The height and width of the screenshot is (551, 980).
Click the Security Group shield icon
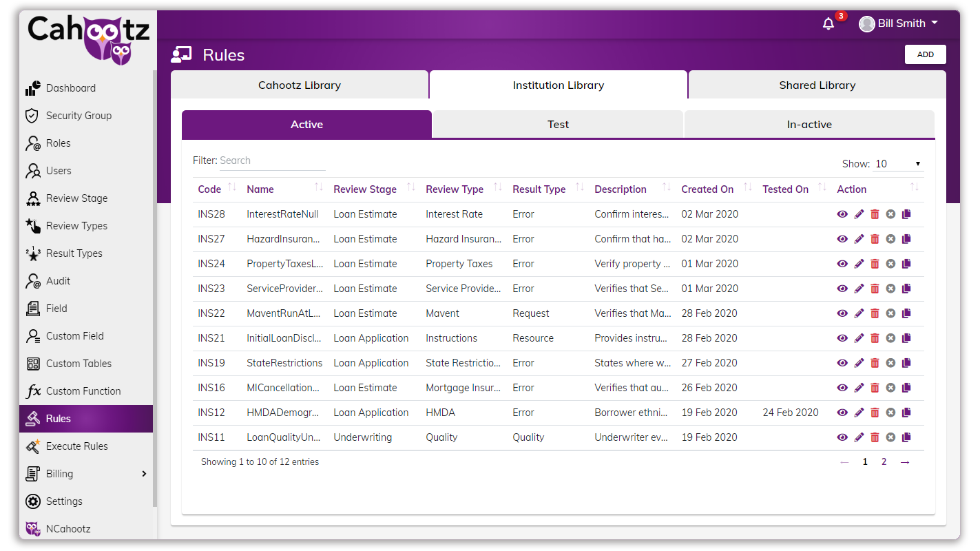point(32,116)
